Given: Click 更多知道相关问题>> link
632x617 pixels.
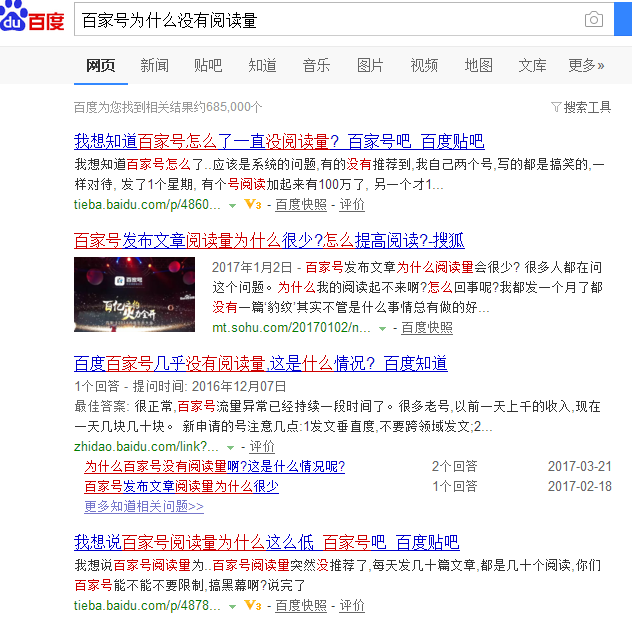Looking at the screenshot, I should [x=144, y=506].
